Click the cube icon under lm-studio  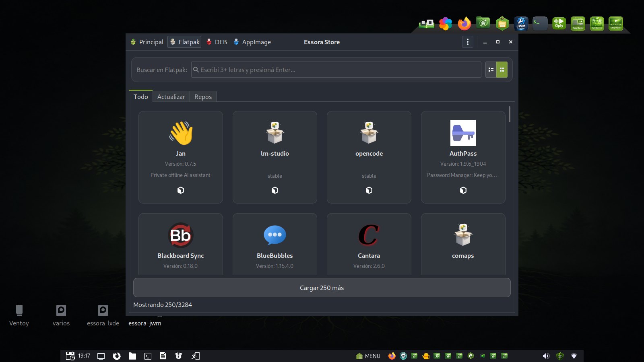tap(275, 190)
